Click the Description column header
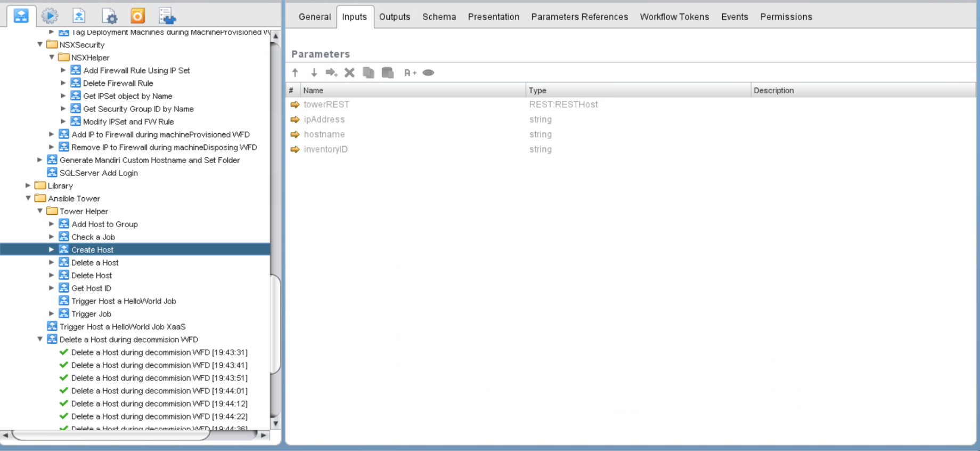Screen dimensions: 980x451 (863, 90)
